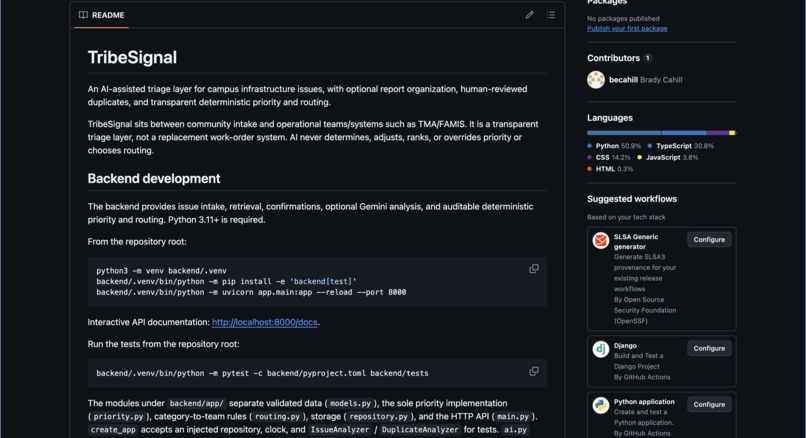This screenshot has width=806, height=438.
Task: Click the DuplicateAnalyzer inline code
Action: tap(419, 430)
